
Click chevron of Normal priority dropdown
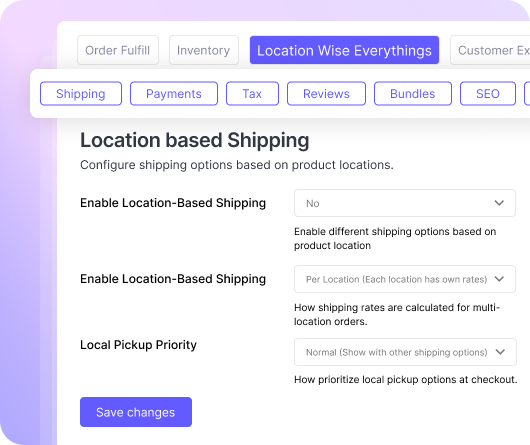pyautogui.click(x=500, y=352)
